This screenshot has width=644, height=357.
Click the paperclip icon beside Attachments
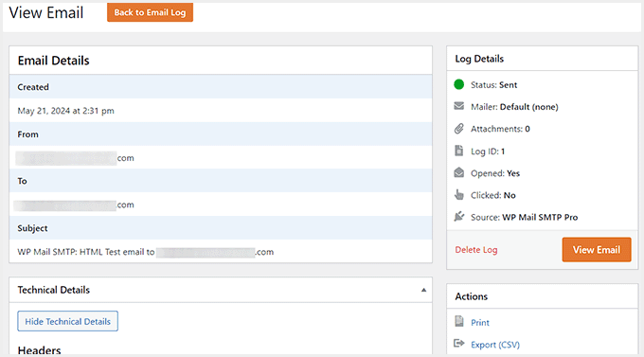458,129
